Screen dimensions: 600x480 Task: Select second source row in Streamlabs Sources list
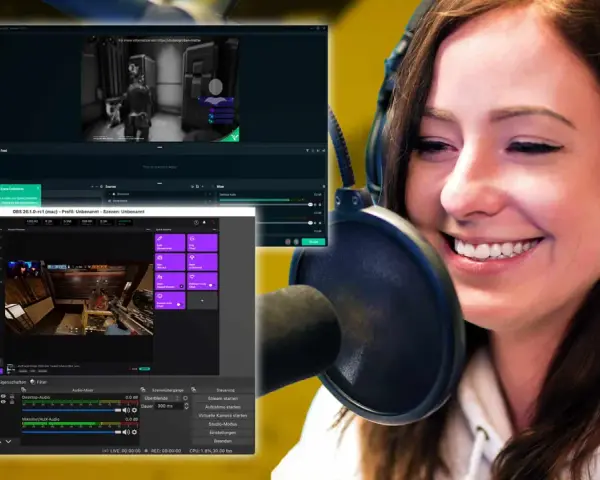coord(160,201)
